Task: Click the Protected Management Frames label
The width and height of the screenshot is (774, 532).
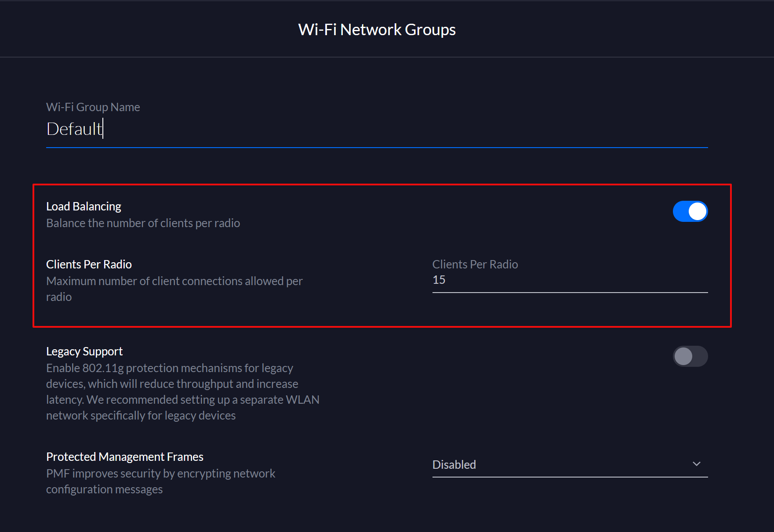Action: pyautogui.click(x=125, y=456)
